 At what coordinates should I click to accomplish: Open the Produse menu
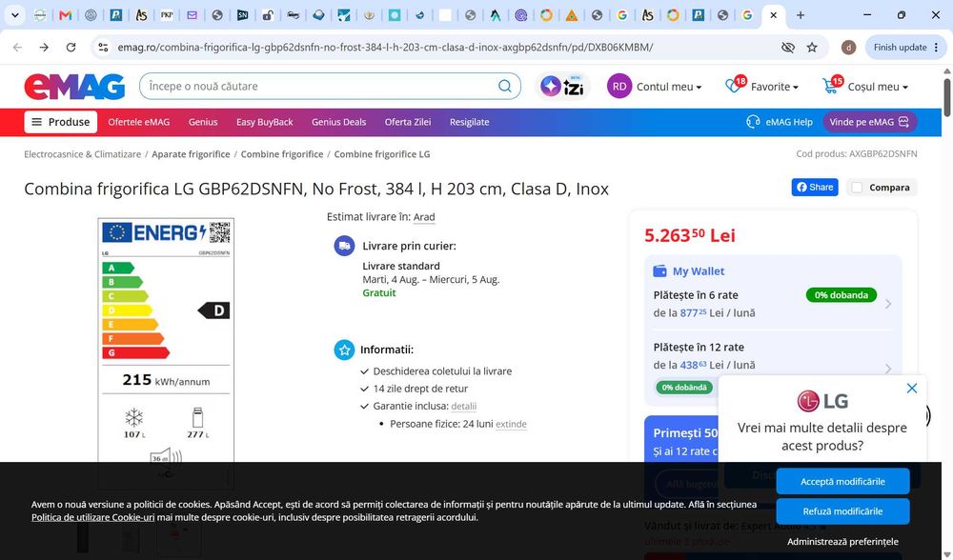click(61, 122)
